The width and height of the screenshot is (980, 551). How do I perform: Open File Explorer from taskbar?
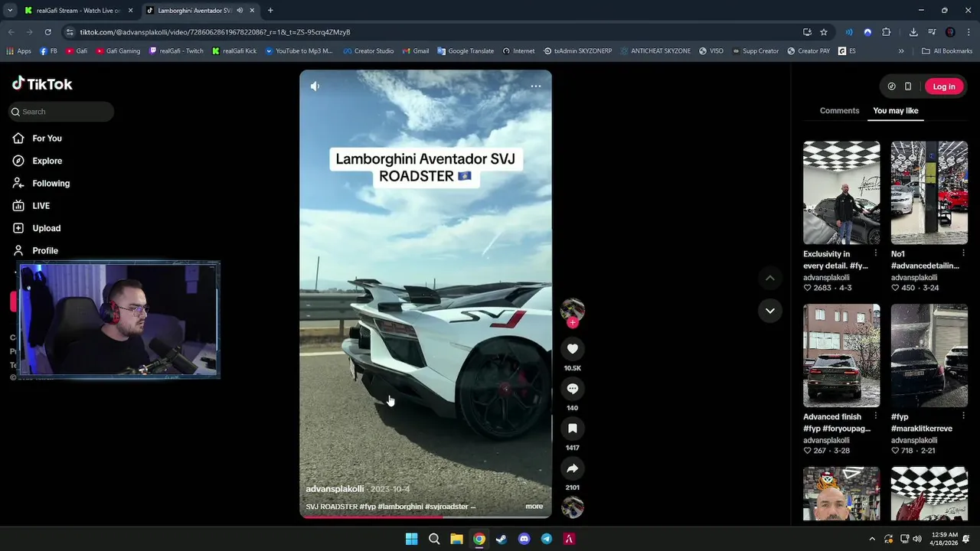(456, 539)
